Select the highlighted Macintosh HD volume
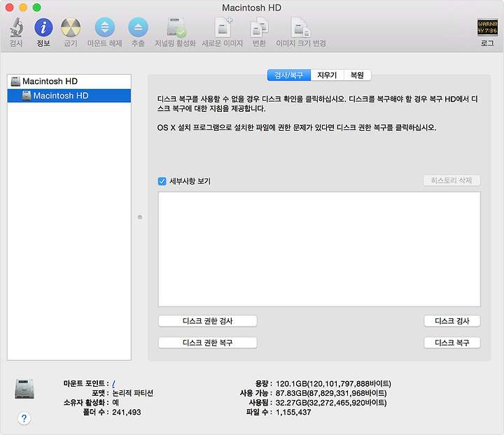The width and height of the screenshot is (504, 435). coord(69,96)
